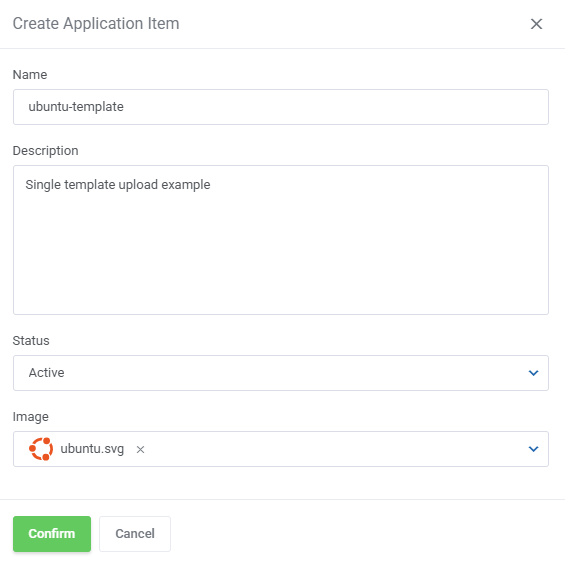Click the Ubuntu logo icon

pyautogui.click(x=41, y=449)
